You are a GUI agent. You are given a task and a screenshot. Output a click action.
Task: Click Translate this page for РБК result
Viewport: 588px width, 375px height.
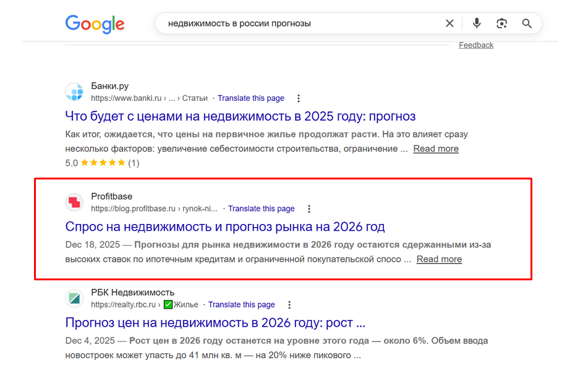pos(242,305)
